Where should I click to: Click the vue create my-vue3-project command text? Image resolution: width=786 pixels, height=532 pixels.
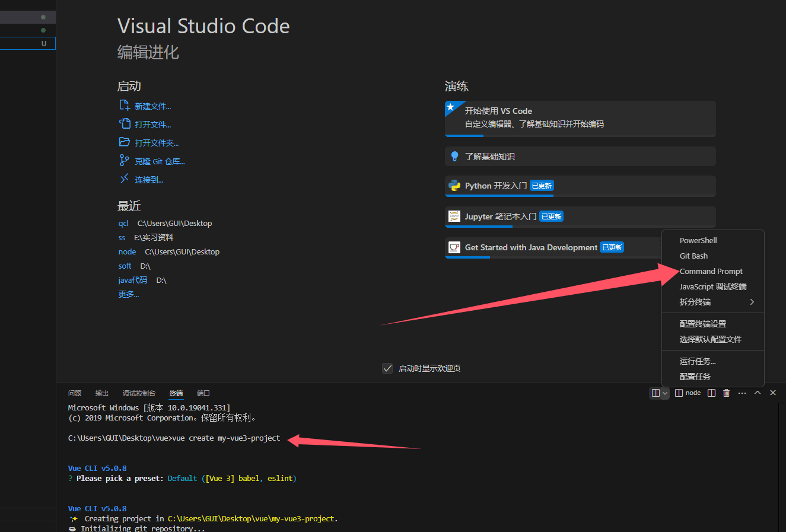(x=226, y=438)
